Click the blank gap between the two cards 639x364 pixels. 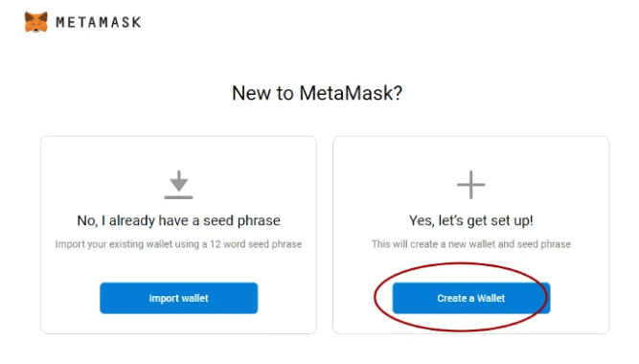point(325,235)
